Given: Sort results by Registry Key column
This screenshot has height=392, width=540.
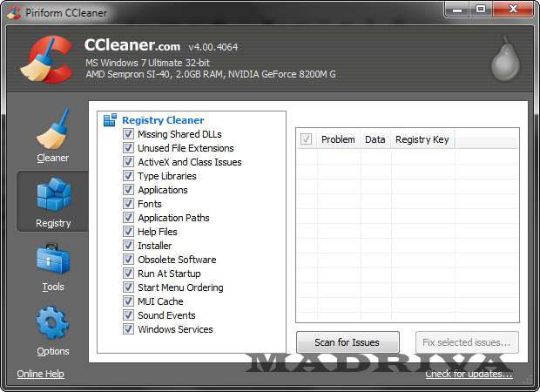Looking at the screenshot, I should (x=422, y=139).
